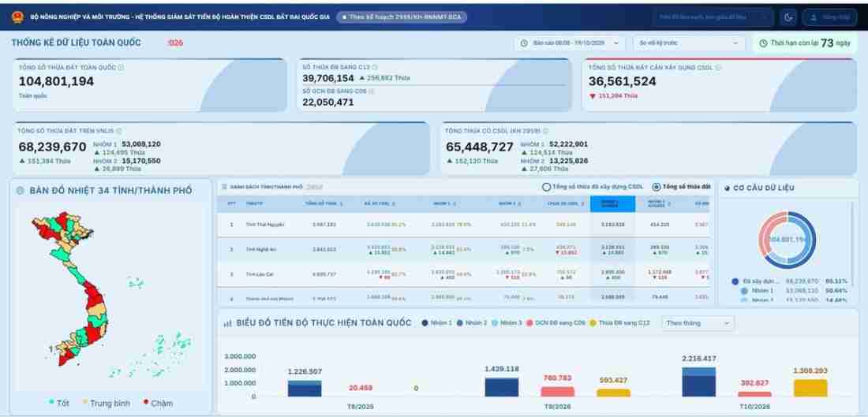Screen dimensions: 868x417
Task: Click value 4.695.737 in the Lào Cai row
Action: 324,274
